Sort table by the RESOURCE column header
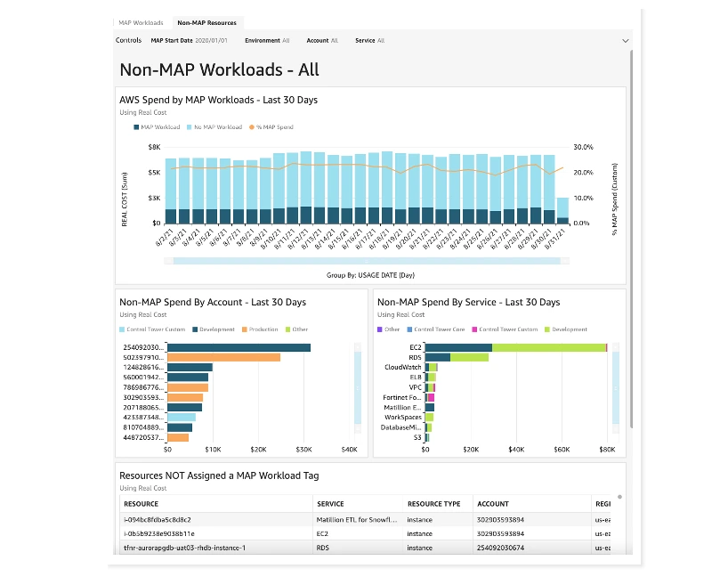Screen dimensions: 728x577 coord(141,504)
